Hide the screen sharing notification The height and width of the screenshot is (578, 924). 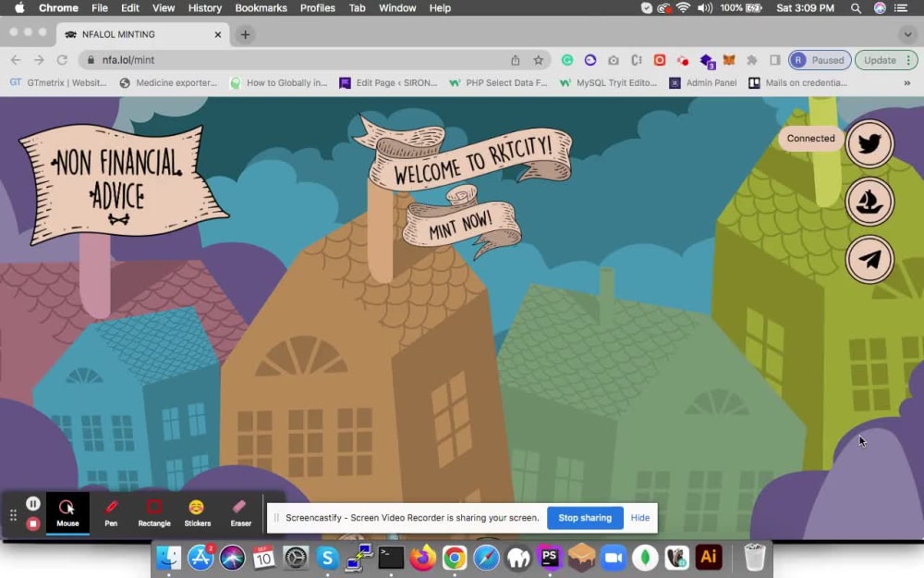coord(640,518)
